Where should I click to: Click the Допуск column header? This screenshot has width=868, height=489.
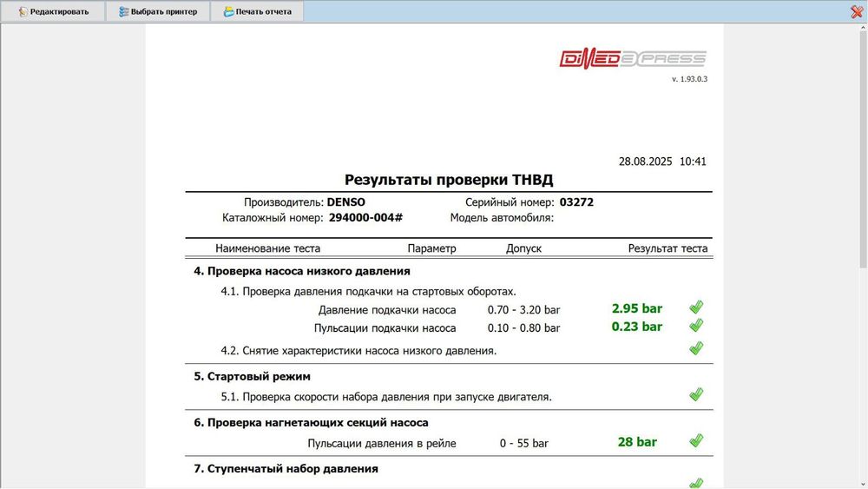523,248
